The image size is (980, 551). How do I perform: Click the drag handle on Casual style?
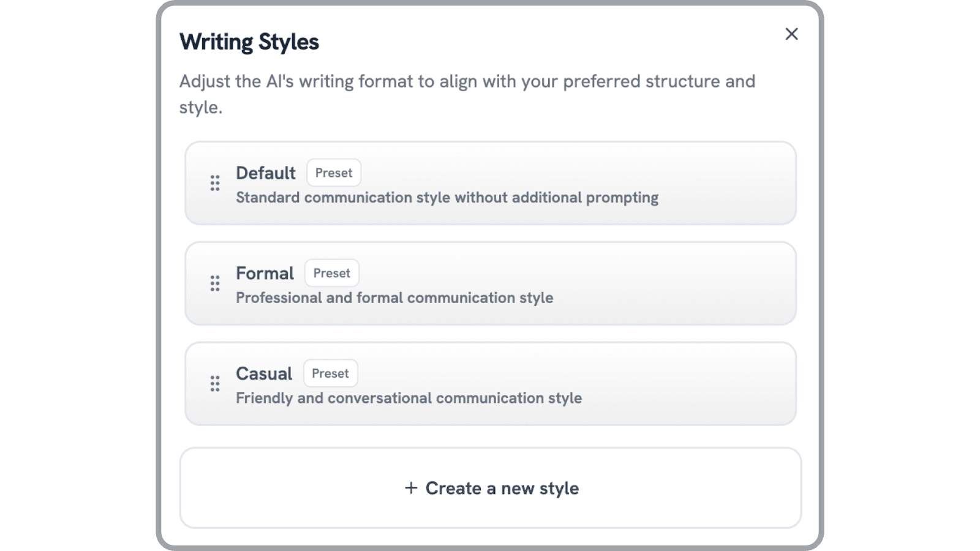click(215, 384)
